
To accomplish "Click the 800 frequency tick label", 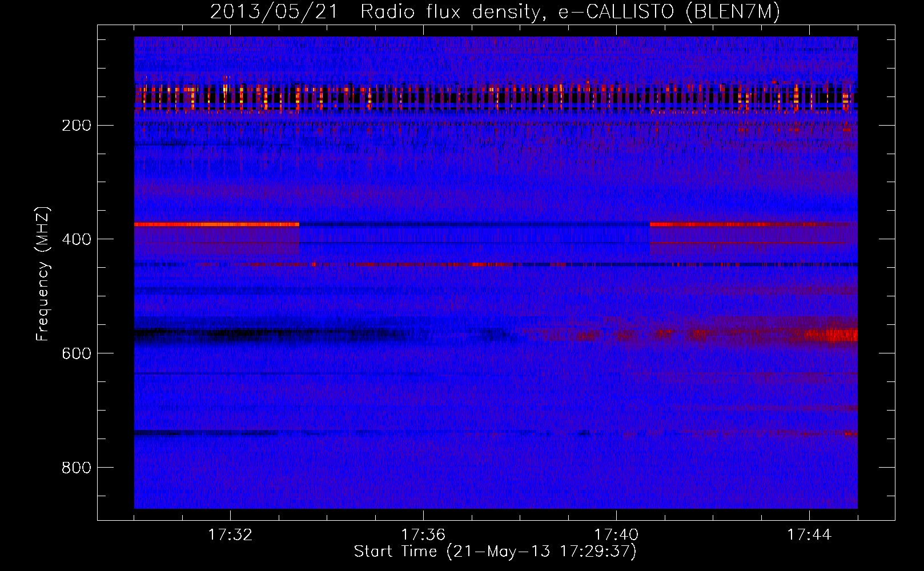I will tap(76, 468).
